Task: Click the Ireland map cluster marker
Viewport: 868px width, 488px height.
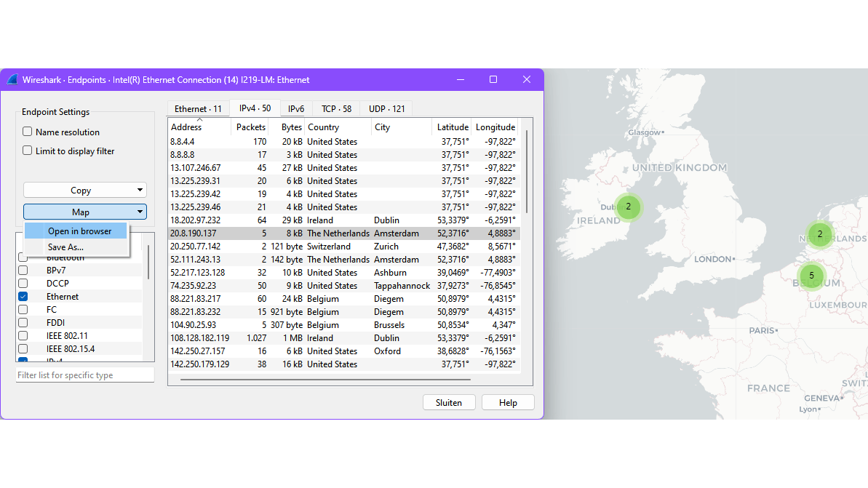Action: click(628, 207)
